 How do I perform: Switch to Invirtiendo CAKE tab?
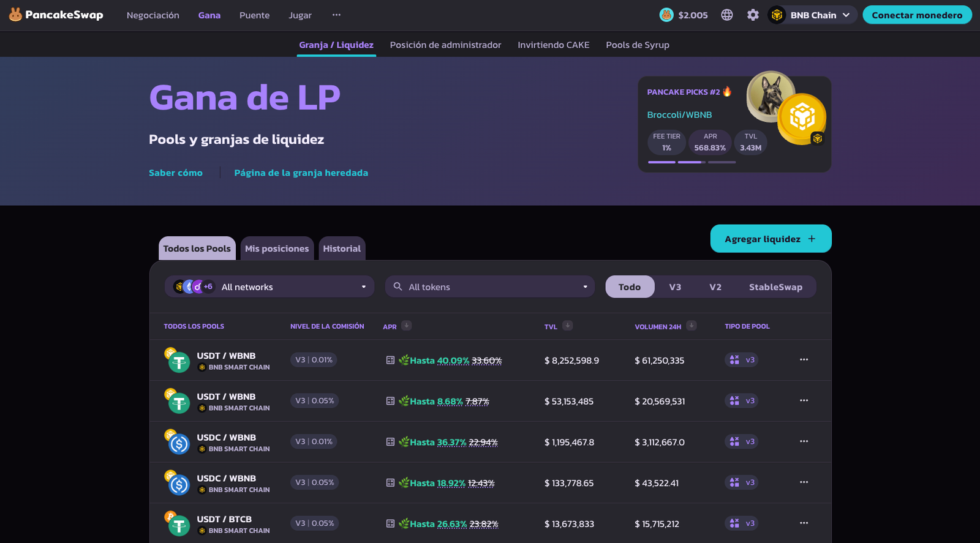(x=554, y=45)
